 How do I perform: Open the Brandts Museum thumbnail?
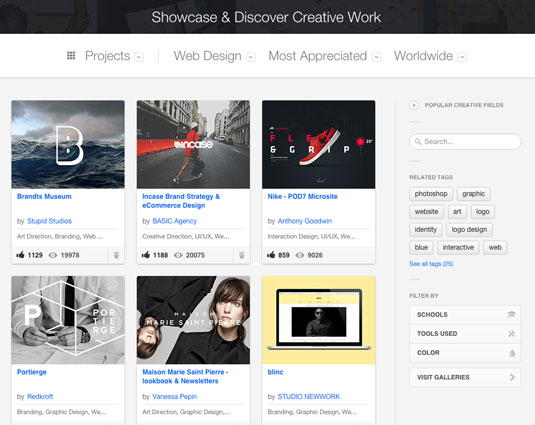pos(68,144)
